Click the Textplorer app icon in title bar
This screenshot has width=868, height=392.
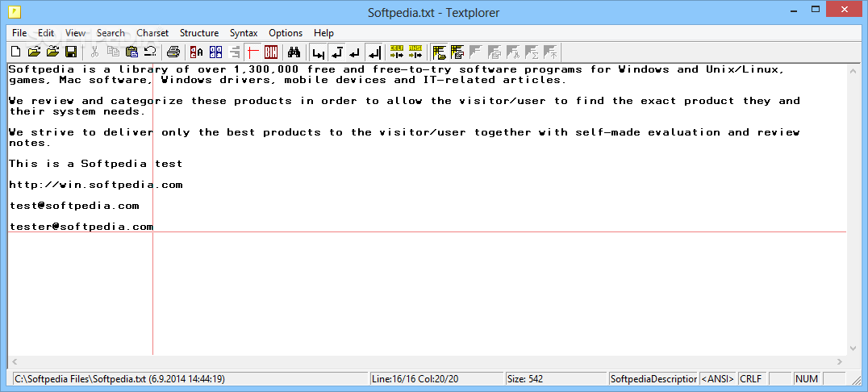coord(15,11)
